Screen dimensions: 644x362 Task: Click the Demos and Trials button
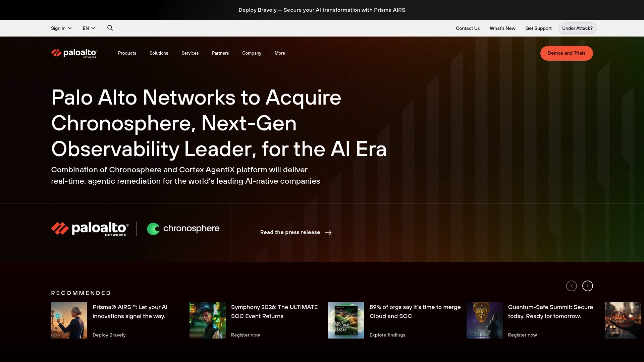coord(566,53)
